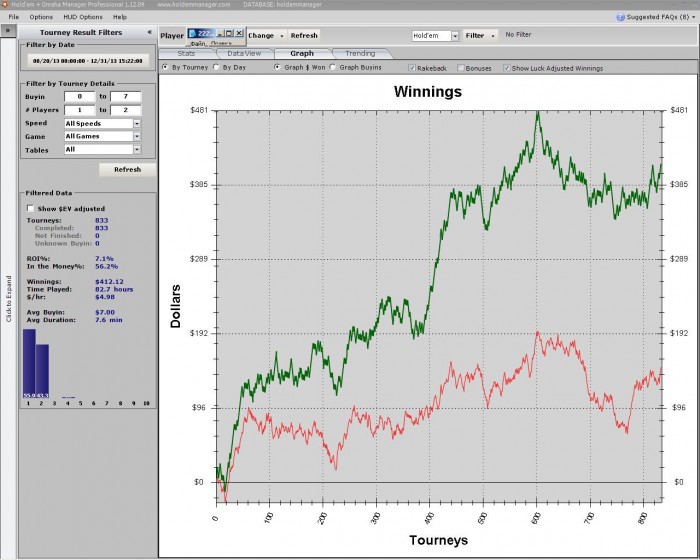The height and width of the screenshot is (560, 700).
Task: Click Suggested FAQs help icon
Action: click(x=620, y=17)
